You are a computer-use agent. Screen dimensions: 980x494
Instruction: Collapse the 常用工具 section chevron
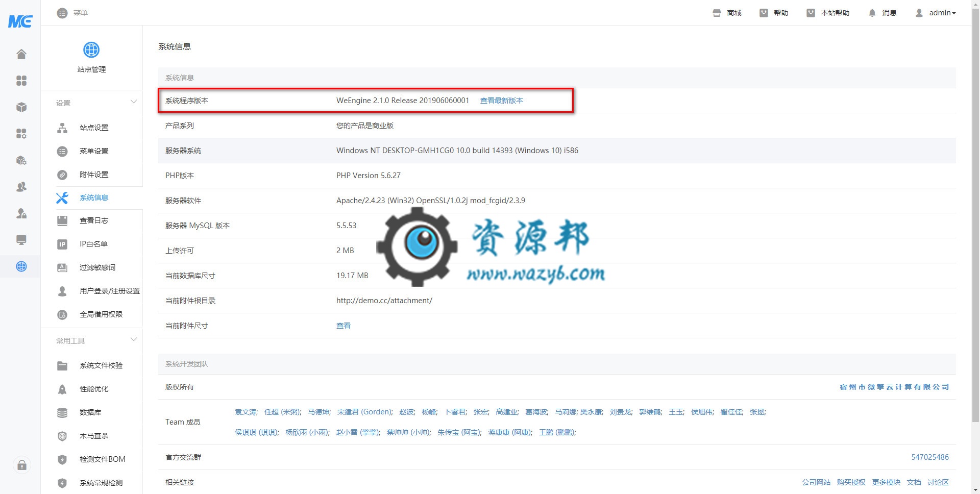click(134, 339)
